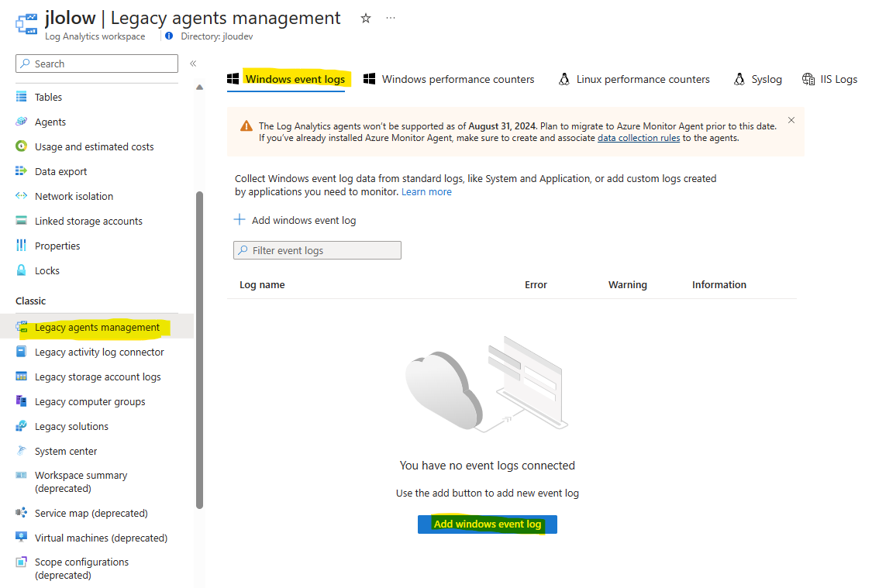This screenshot has height=588, width=872.
Task: Dismiss the warning banner
Action: point(791,120)
